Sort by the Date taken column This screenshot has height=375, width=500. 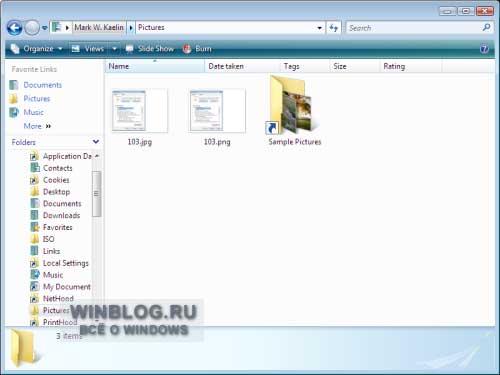[x=242, y=66]
